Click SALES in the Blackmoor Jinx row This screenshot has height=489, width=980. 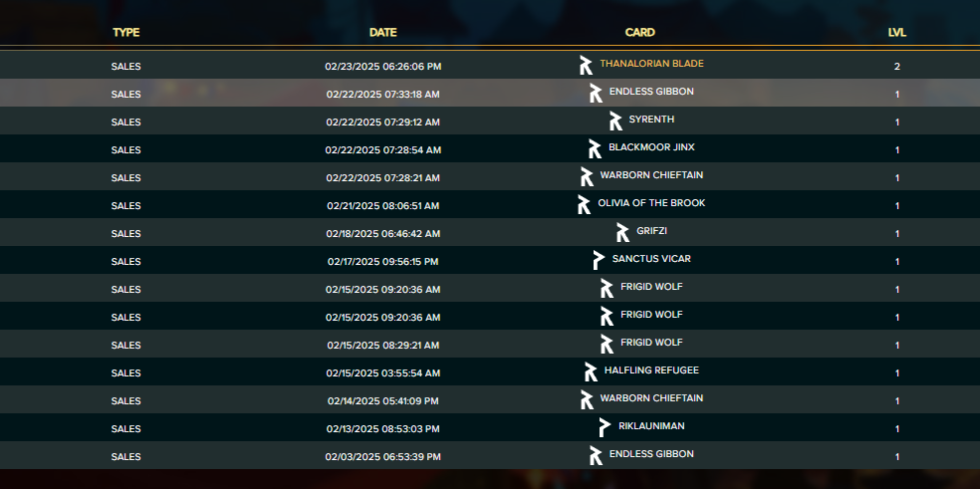click(125, 150)
